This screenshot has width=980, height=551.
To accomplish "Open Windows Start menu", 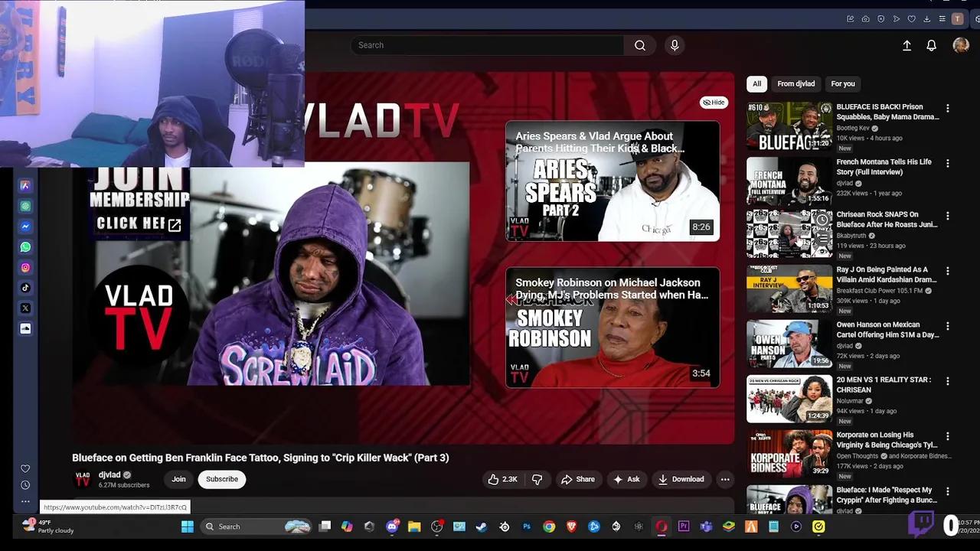I will click(x=188, y=527).
